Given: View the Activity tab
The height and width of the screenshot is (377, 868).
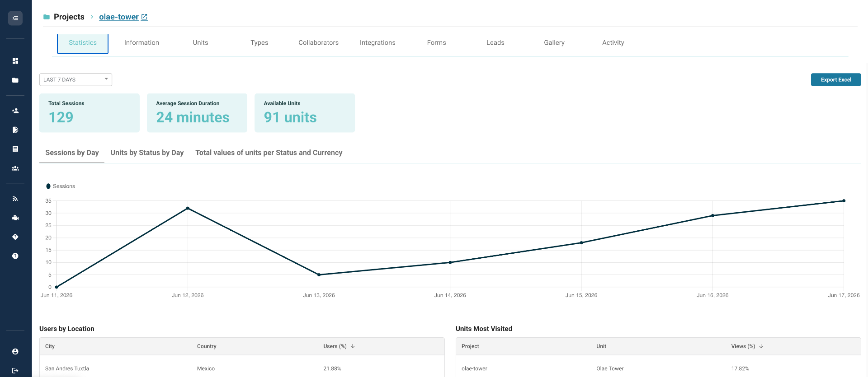Looking at the screenshot, I should point(613,43).
